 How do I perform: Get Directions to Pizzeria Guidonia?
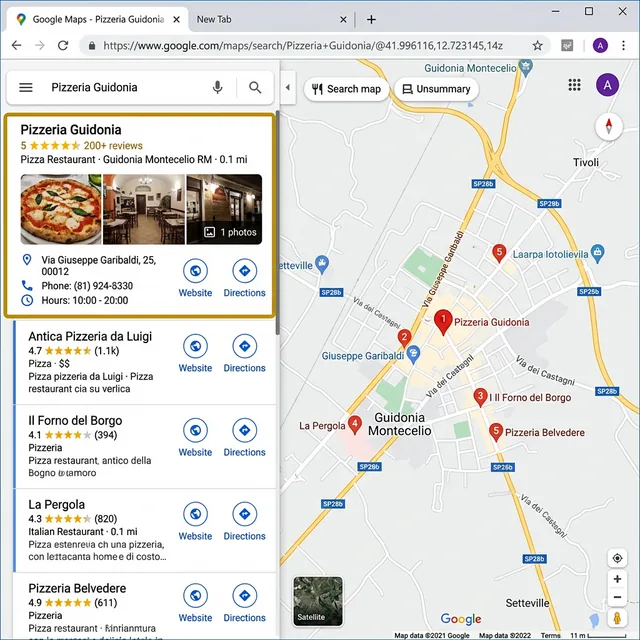click(244, 278)
